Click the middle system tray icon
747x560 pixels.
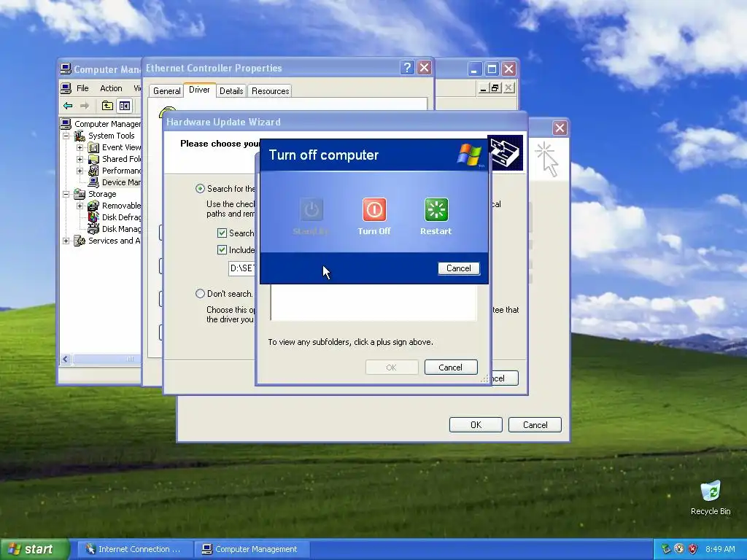(x=679, y=549)
